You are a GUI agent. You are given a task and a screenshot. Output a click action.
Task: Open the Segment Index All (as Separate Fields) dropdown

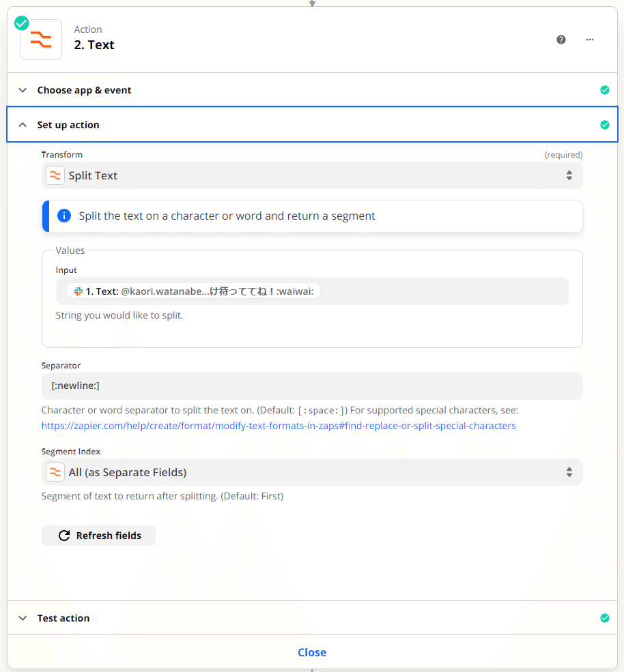(x=312, y=472)
